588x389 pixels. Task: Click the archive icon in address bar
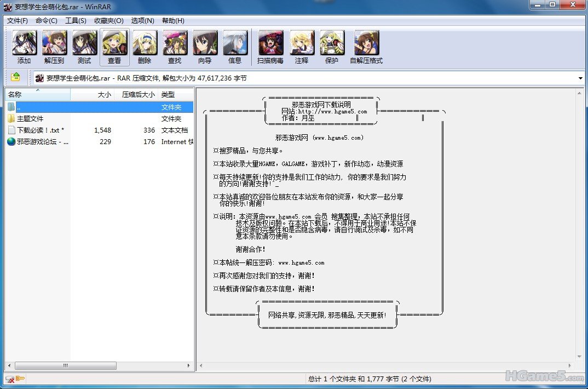[39, 78]
